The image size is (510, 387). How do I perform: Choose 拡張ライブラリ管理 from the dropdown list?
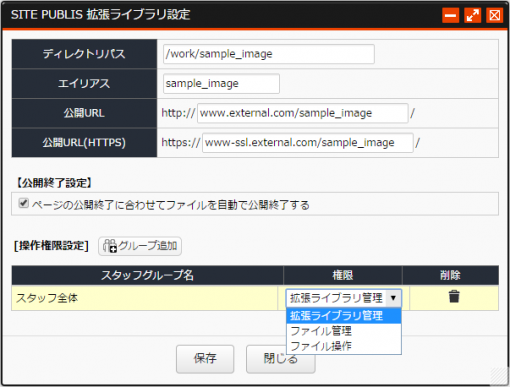(344, 316)
